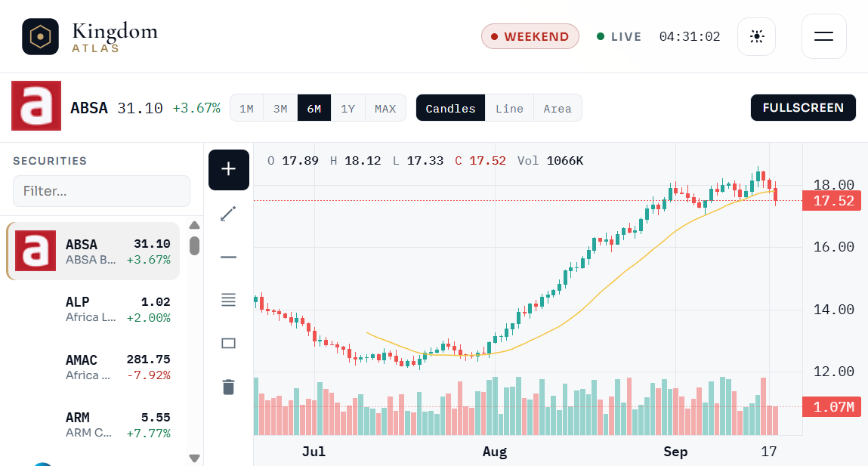Image resolution: width=868 pixels, height=466 pixels.
Task: Switch the chart range to MAX
Action: [x=385, y=108]
